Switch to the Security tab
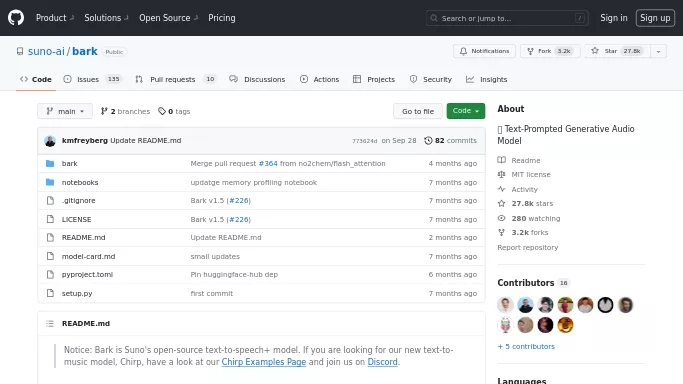This screenshot has height=384, width=683. click(431, 79)
